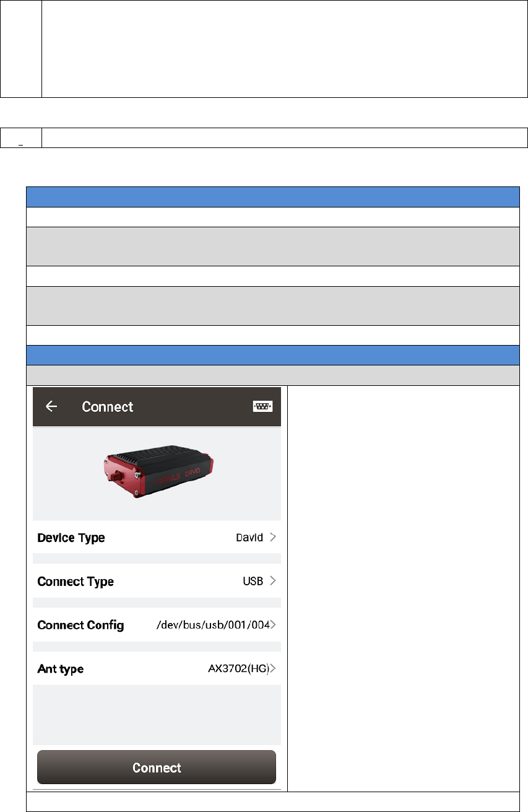This screenshot has height=812, width=528.
Task: Click the Connect title in the header
Action: point(108,406)
